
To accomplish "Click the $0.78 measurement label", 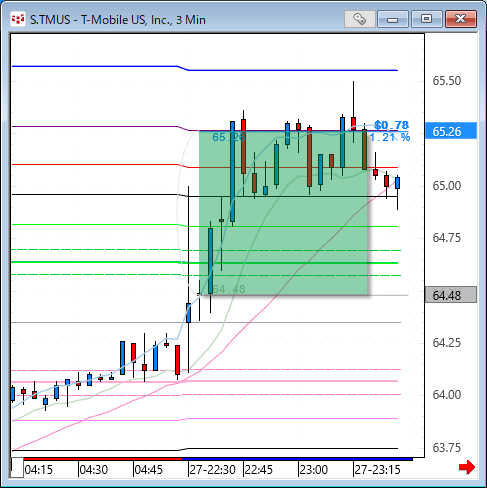I will pyautogui.click(x=391, y=125).
